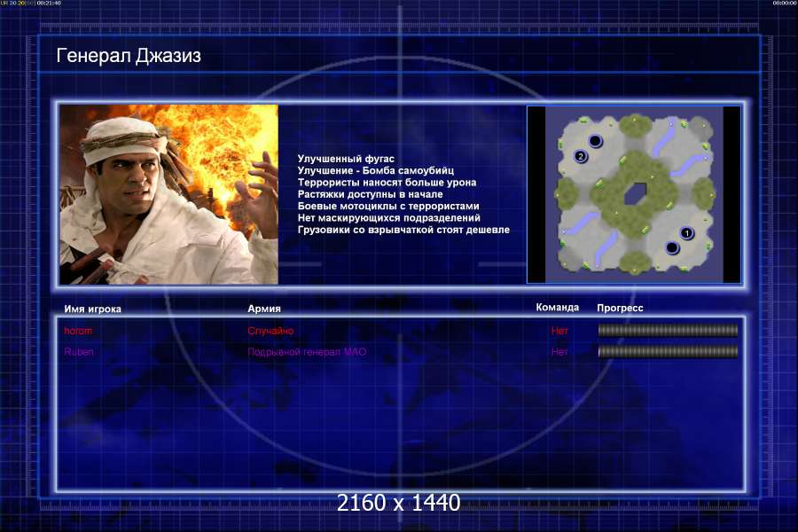Viewport: 798px width, 532px height.
Task: Click the elapsed timer '00:21:40' at top left
Action: click(x=49, y=3)
